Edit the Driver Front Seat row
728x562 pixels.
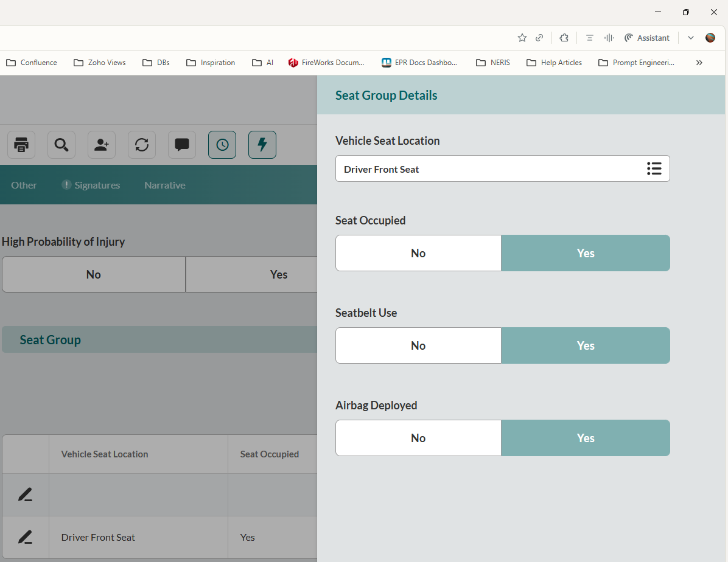point(25,537)
